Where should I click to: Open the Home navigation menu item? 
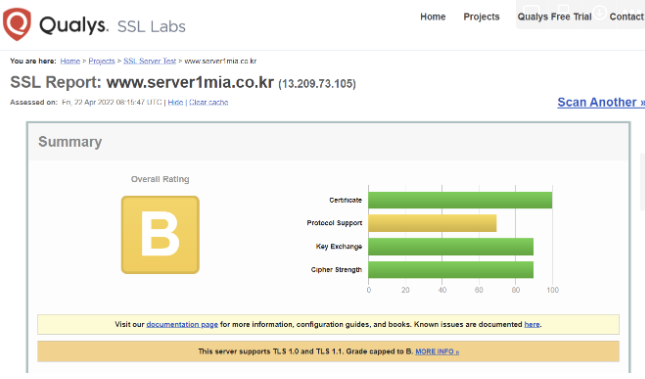pyautogui.click(x=433, y=17)
